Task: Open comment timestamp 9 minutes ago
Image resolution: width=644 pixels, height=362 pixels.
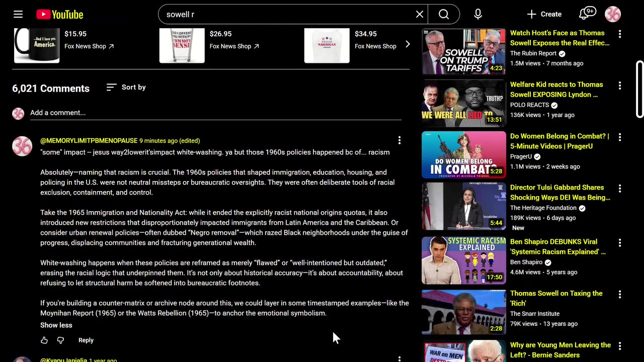Action: (x=170, y=141)
